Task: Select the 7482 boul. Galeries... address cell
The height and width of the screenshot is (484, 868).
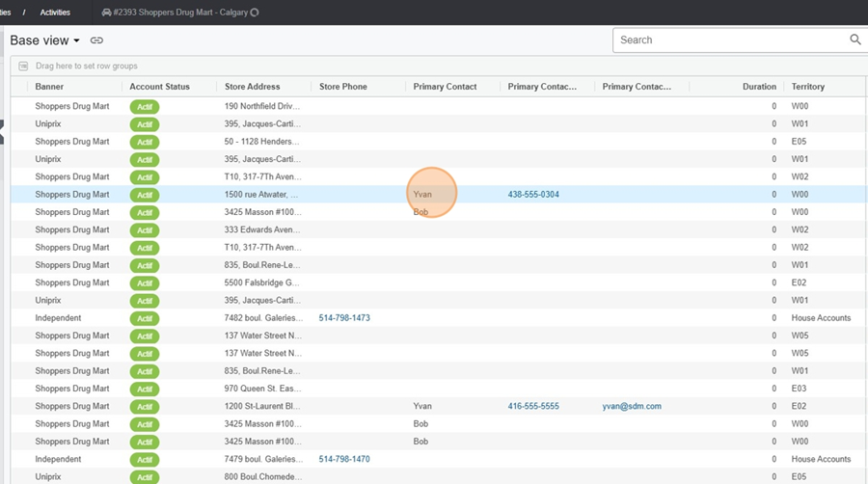Action: [263, 317]
